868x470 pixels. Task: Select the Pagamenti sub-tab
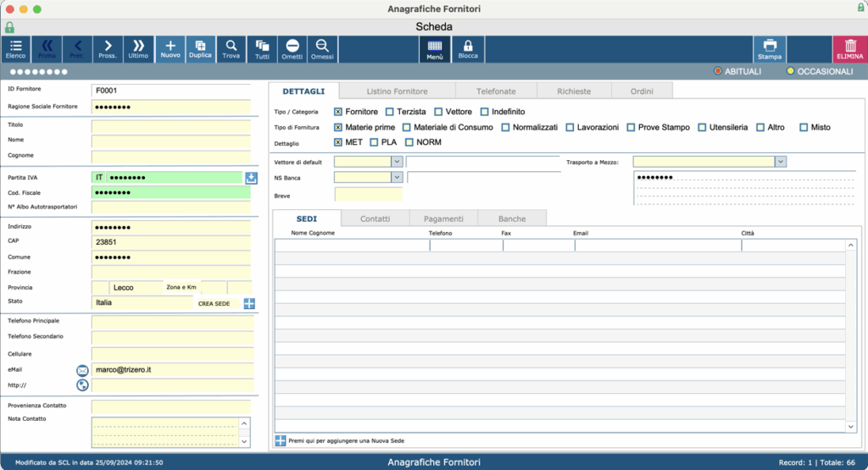443,218
